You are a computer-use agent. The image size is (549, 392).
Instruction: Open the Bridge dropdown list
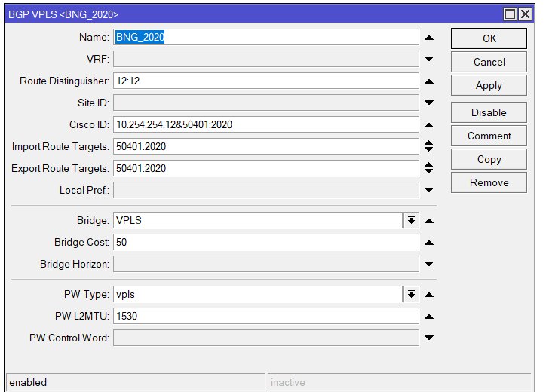click(412, 220)
